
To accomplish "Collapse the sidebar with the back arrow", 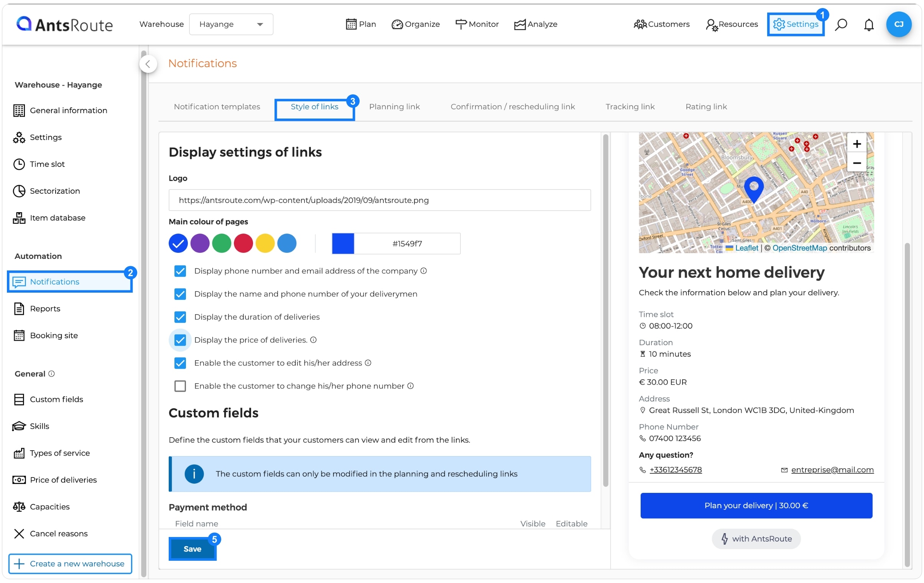I will pyautogui.click(x=148, y=64).
